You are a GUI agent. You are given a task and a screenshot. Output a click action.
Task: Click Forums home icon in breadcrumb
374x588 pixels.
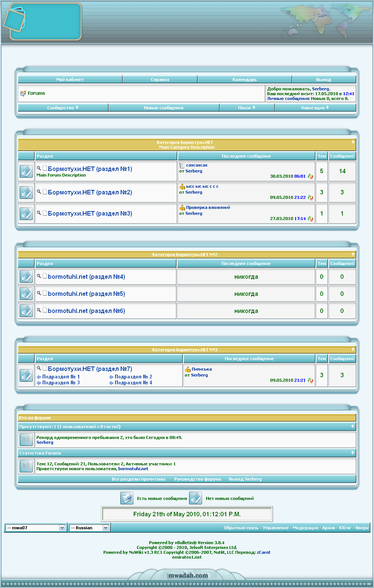point(23,93)
